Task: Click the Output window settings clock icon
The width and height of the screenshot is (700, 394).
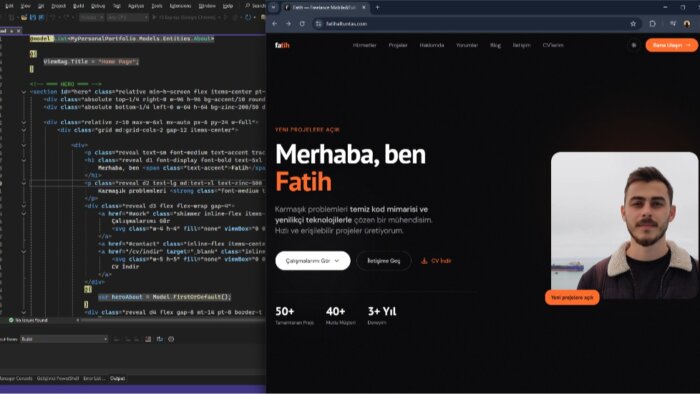Action: [171, 339]
